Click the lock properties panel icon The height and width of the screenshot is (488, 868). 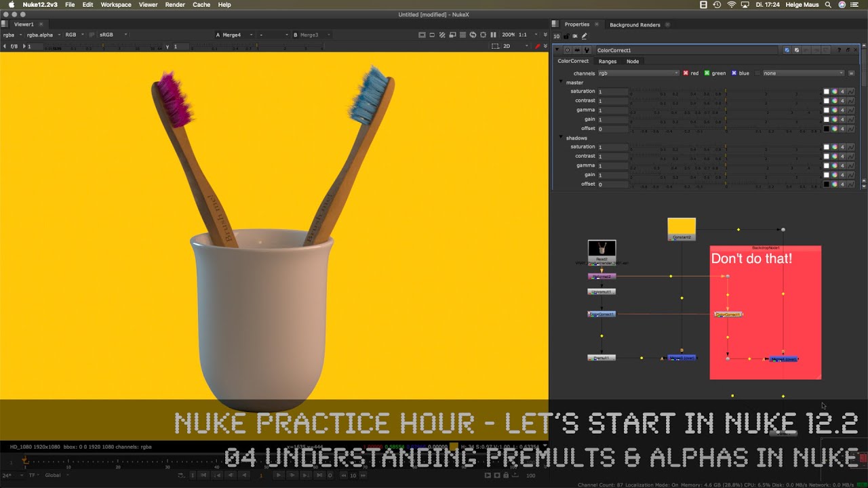point(566,36)
